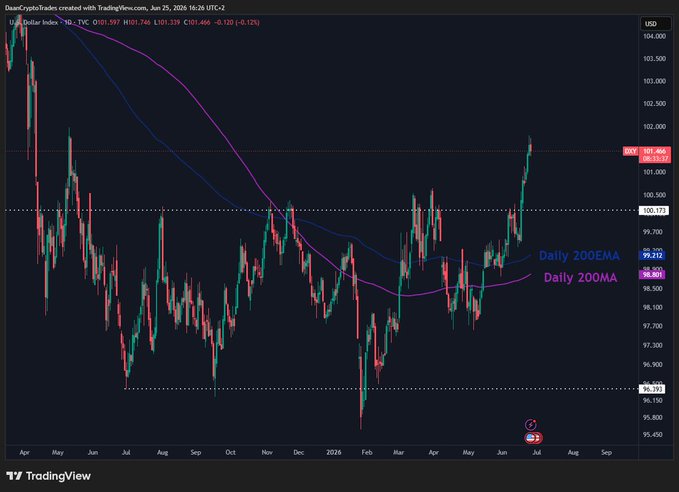Click the 95.450 price axis label
This screenshot has width=679, height=492.
click(653, 434)
